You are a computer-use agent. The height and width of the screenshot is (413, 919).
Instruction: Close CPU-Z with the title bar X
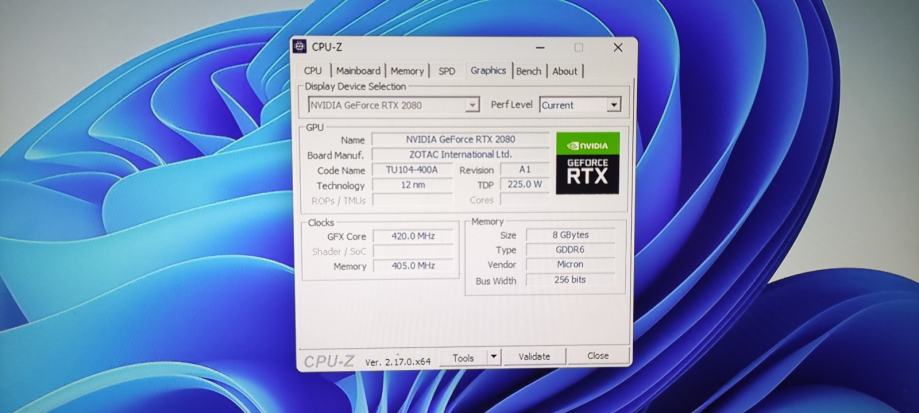click(x=618, y=47)
